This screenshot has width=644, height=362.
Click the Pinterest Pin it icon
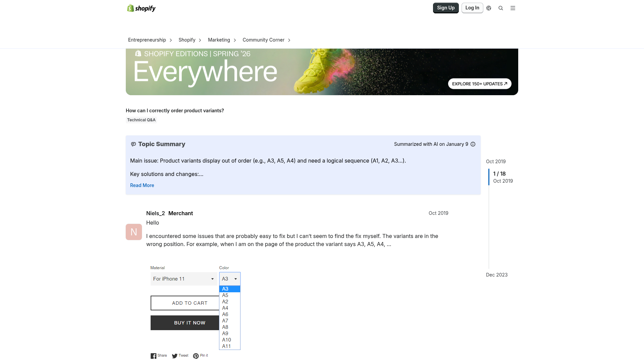(196, 356)
